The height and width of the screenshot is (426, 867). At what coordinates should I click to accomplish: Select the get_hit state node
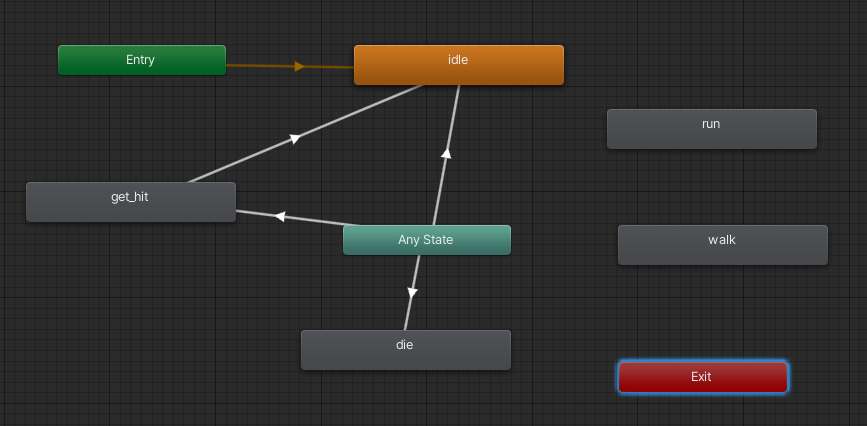point(130,202)
